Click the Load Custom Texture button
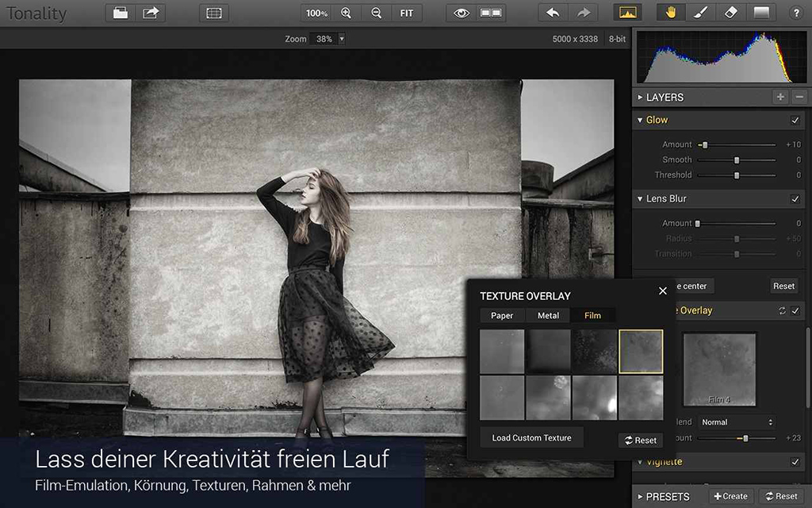 click(531, 437)
